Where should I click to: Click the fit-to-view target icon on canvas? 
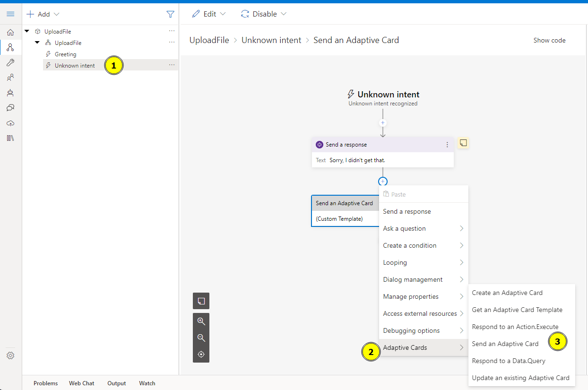201,354
